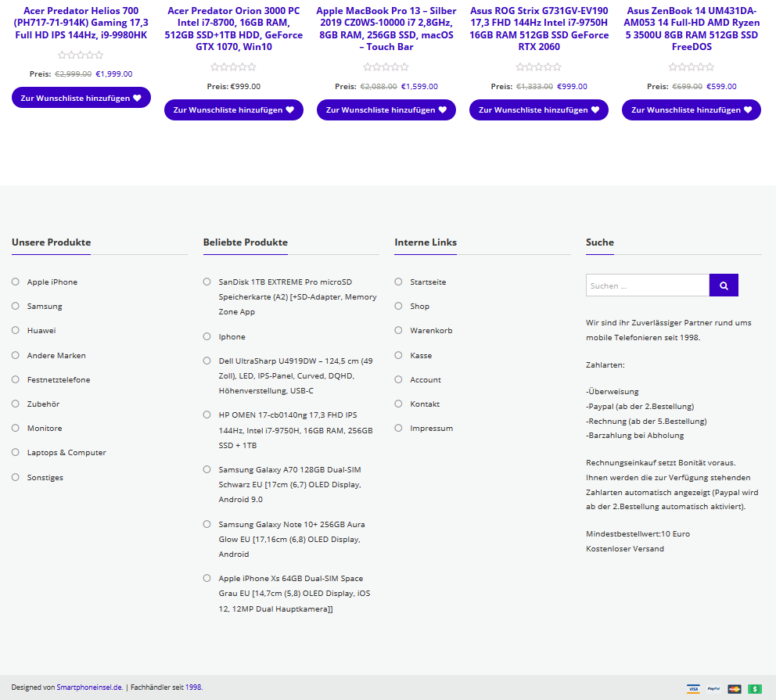Go to the Apple iPhone category
The width and height of the screenshot is (776, 700).
click(x=52, y=282)
